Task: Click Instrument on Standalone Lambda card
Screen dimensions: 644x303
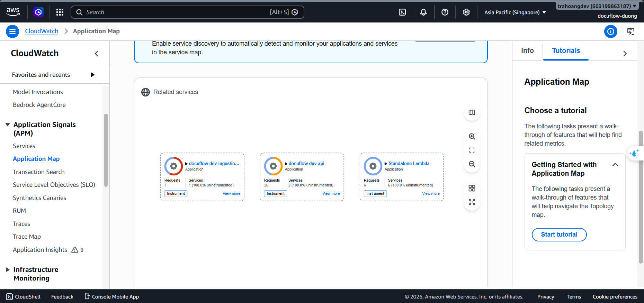Action: click(x=375, y=194)
